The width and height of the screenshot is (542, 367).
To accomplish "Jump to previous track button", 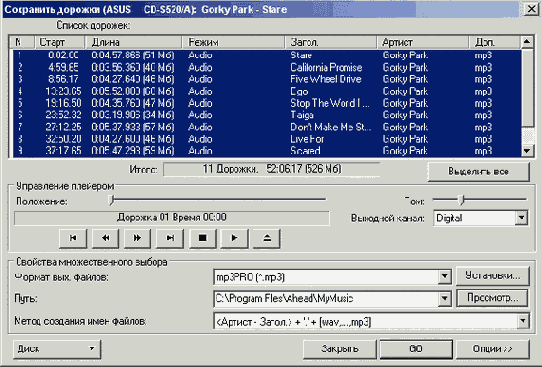I will [x=73, y=238].
